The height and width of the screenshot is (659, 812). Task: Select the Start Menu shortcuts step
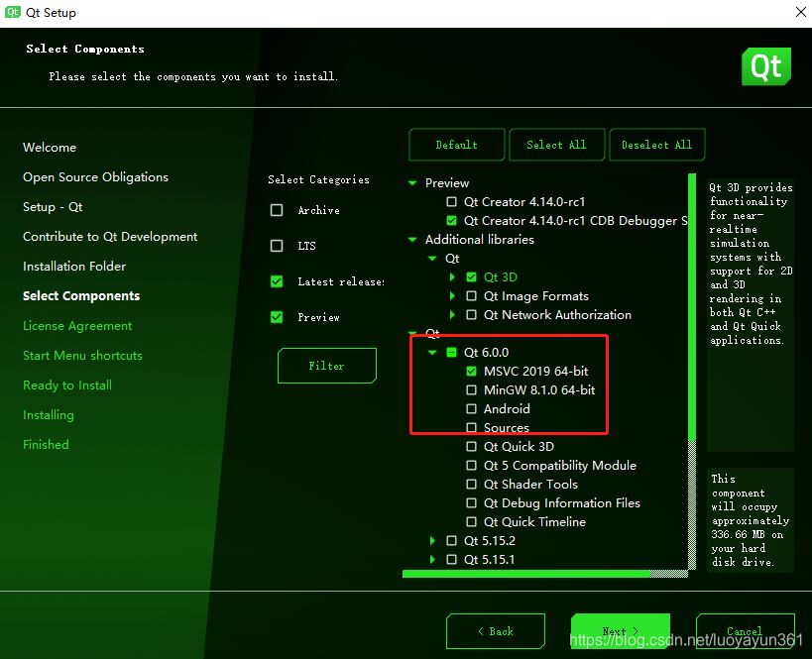pos(83,356)
